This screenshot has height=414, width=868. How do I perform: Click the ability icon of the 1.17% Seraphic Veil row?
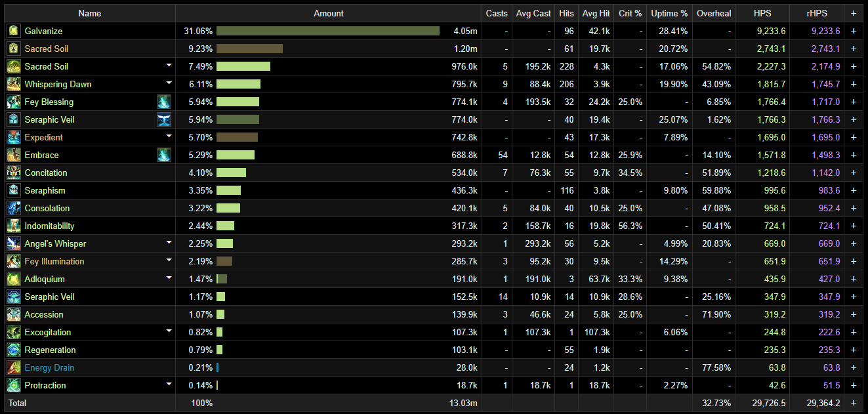pyautogui.click(x=14, y=297)
